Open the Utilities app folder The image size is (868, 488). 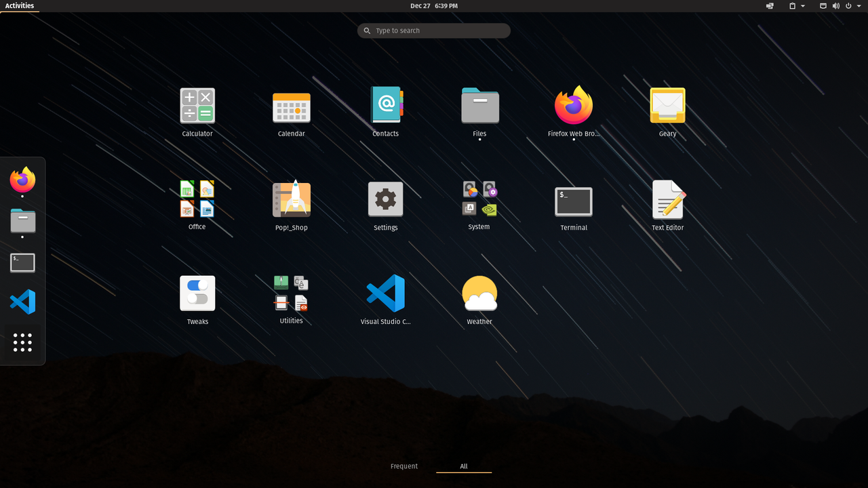[292, 293]
